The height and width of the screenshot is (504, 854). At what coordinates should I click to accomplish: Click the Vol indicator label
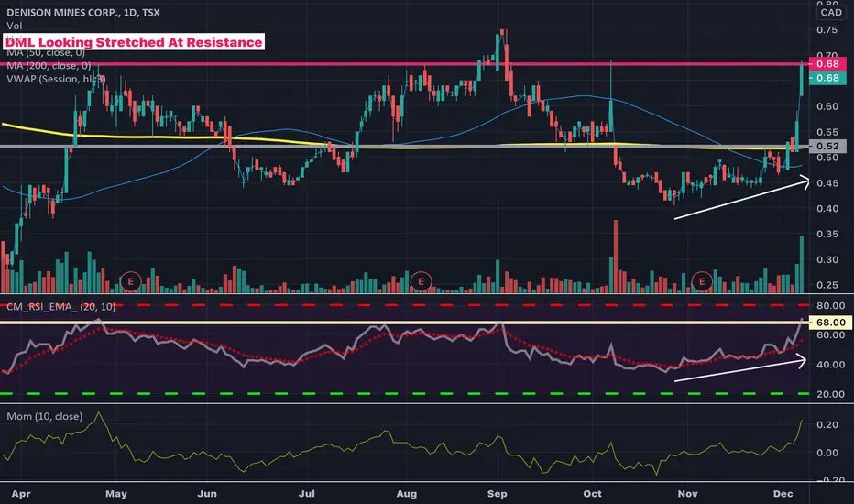[x=14, y=26]
